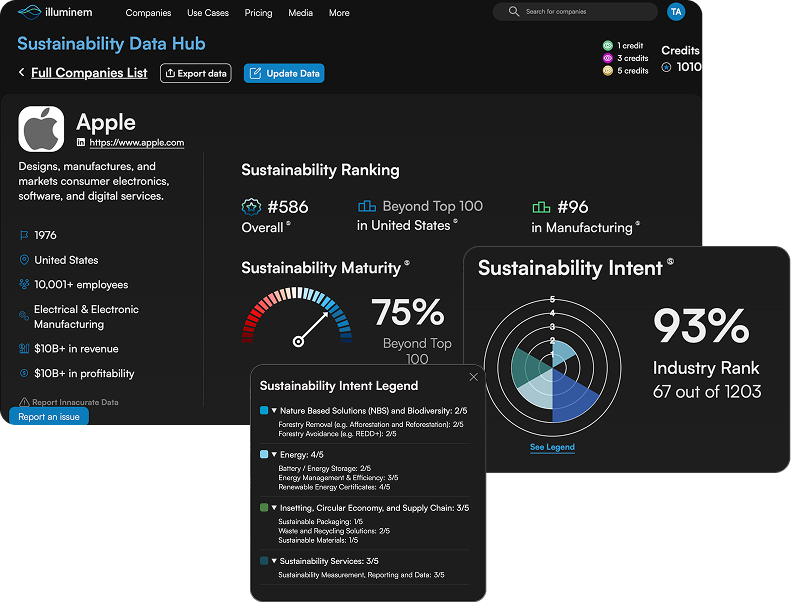Click the green Insetting, Circular Economy swatch
Screen dimensions: 791x602
[264, 507]
